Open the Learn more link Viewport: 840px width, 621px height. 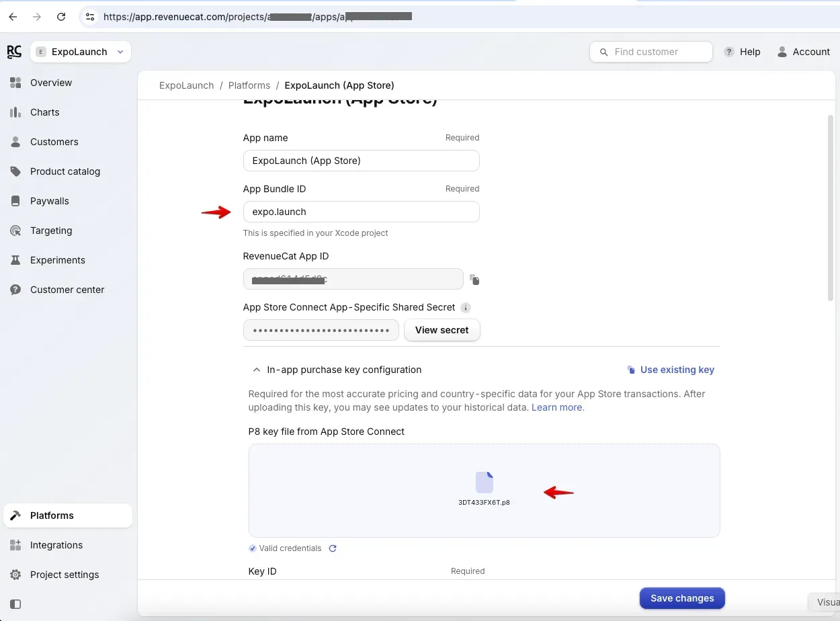pyautogui.click(x=558, y=407)
